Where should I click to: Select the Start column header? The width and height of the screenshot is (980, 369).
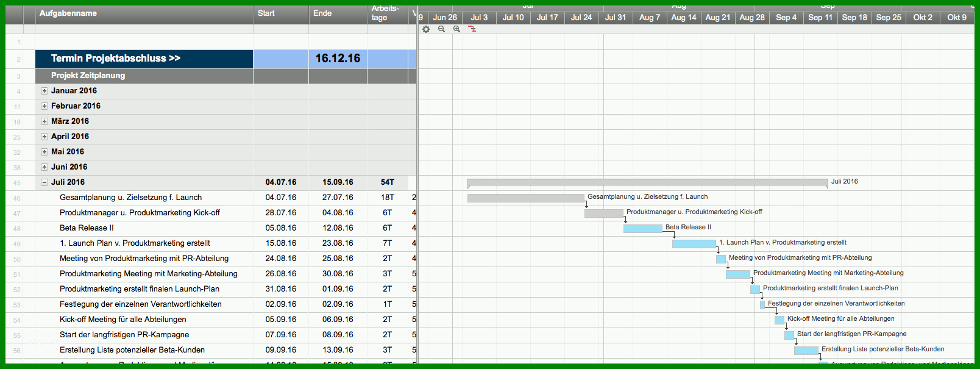pyautogui.click(x=281, y=14)
